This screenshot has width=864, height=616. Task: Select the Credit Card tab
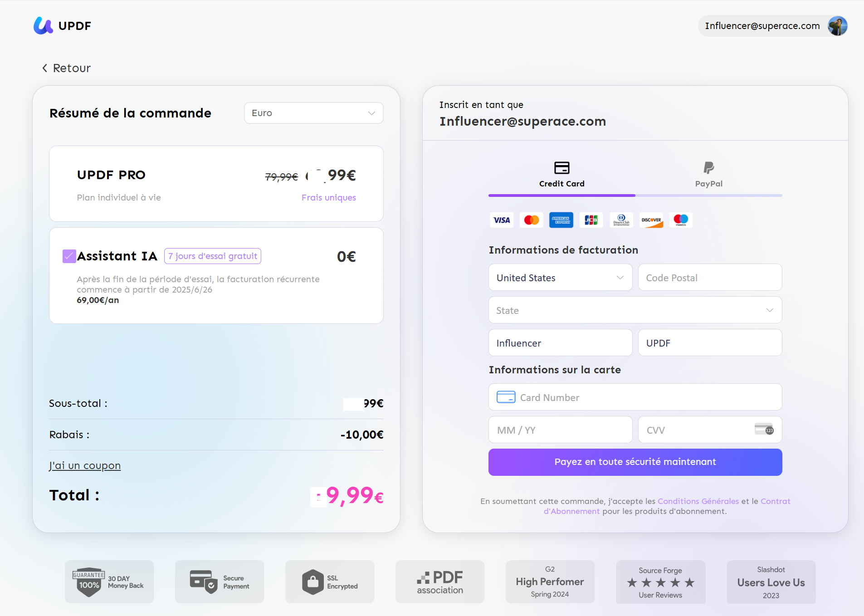click(x=562, y=175)
